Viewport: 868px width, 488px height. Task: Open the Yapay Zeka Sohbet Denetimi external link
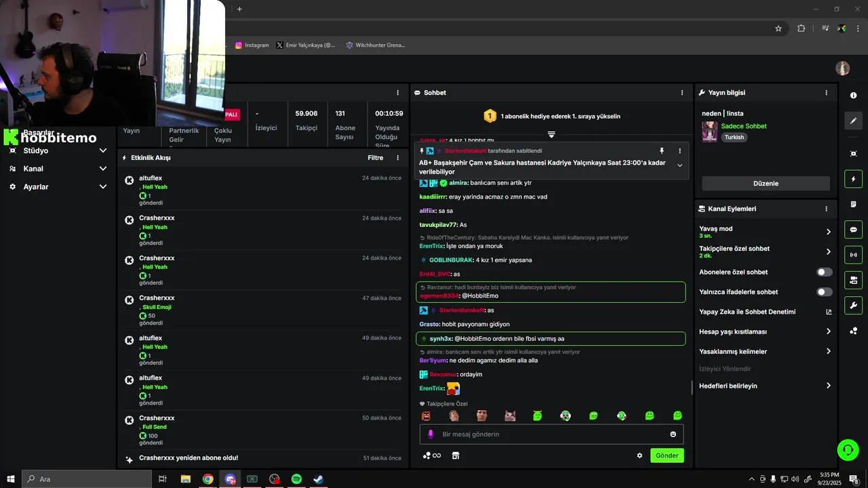(x=828, y=312)
